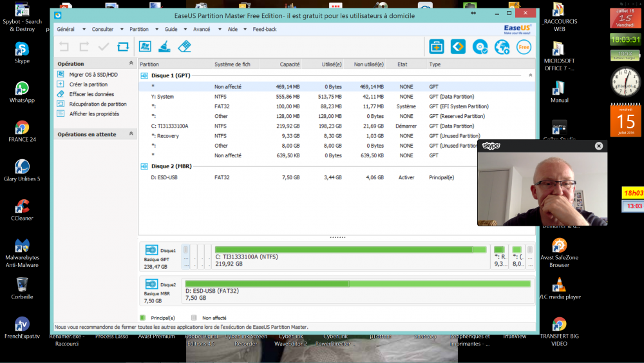This screenshot has width=644, height=363.
Task: Click the orange Free badge icon
Action: [524, 46]
